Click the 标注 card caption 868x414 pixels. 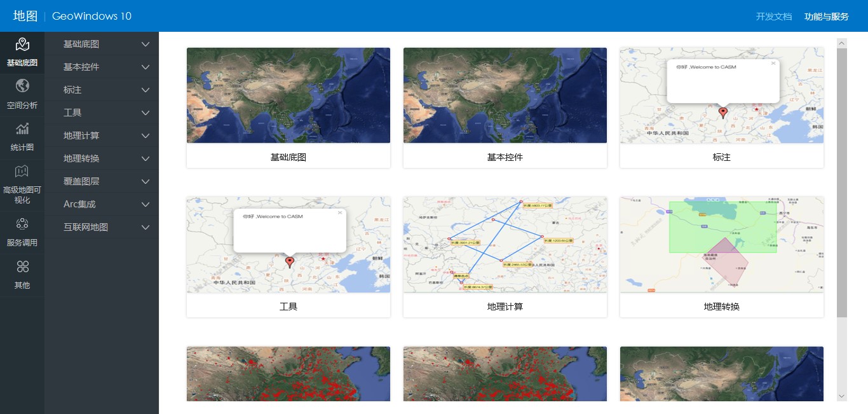point(722,157)
